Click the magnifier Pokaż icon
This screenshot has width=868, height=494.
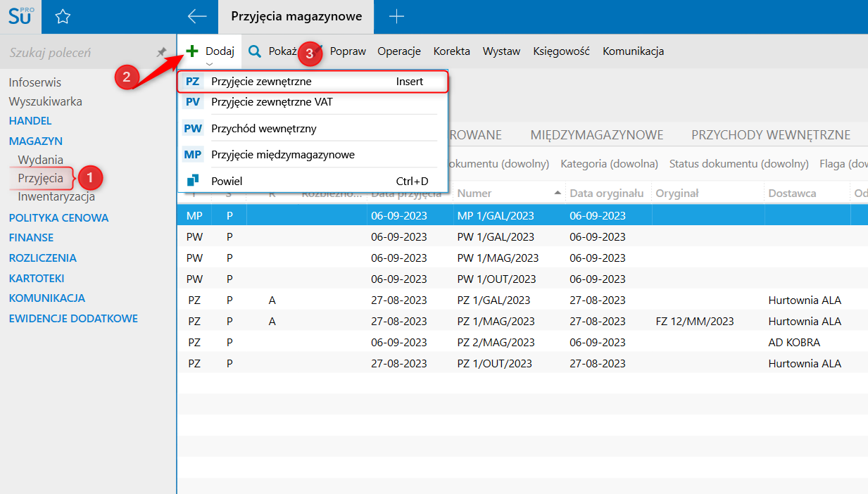[x=255, y=51]
